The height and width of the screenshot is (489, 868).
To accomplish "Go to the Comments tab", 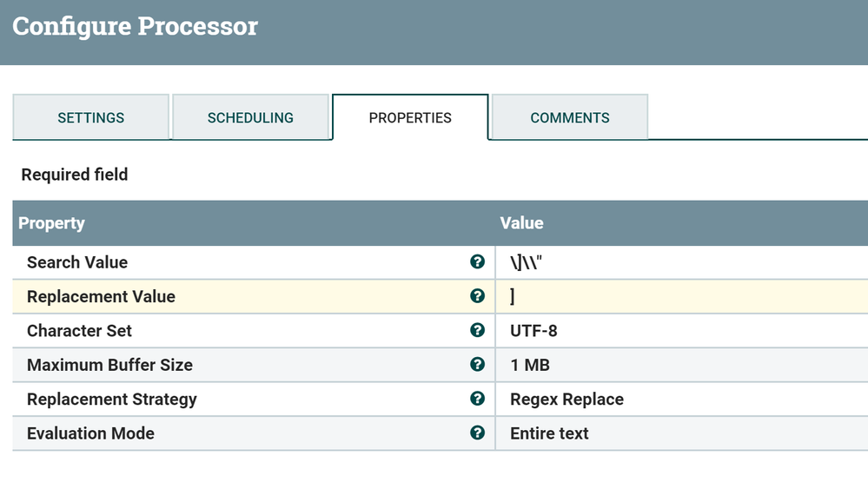I will pos(570,117).
